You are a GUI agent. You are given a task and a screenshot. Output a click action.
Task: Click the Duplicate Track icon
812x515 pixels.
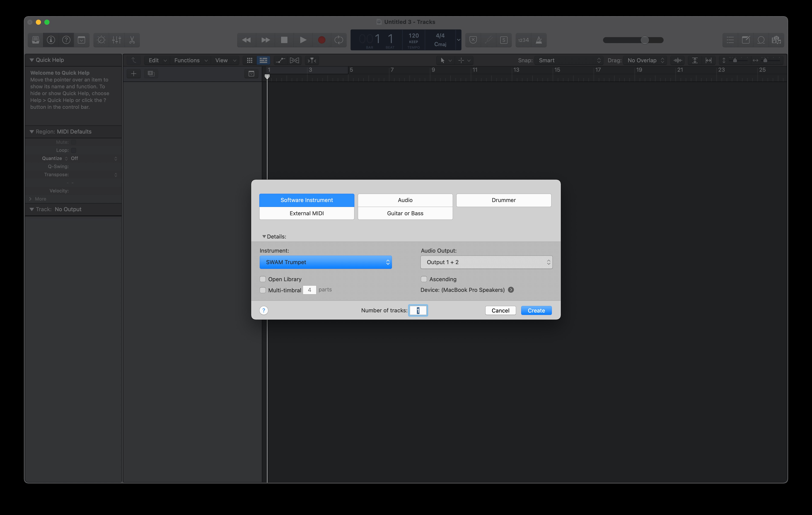pyautogui.click(x=151, y=74)
